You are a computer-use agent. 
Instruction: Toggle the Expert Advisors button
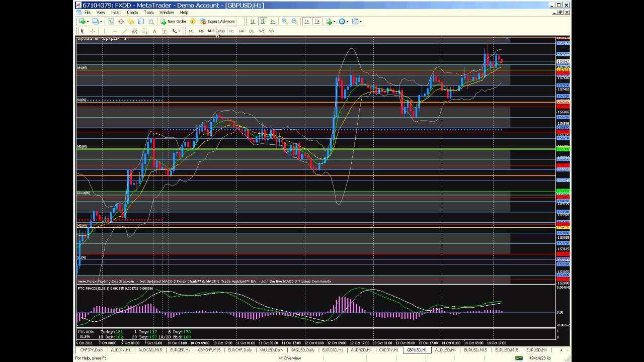(x=217, y=21)
